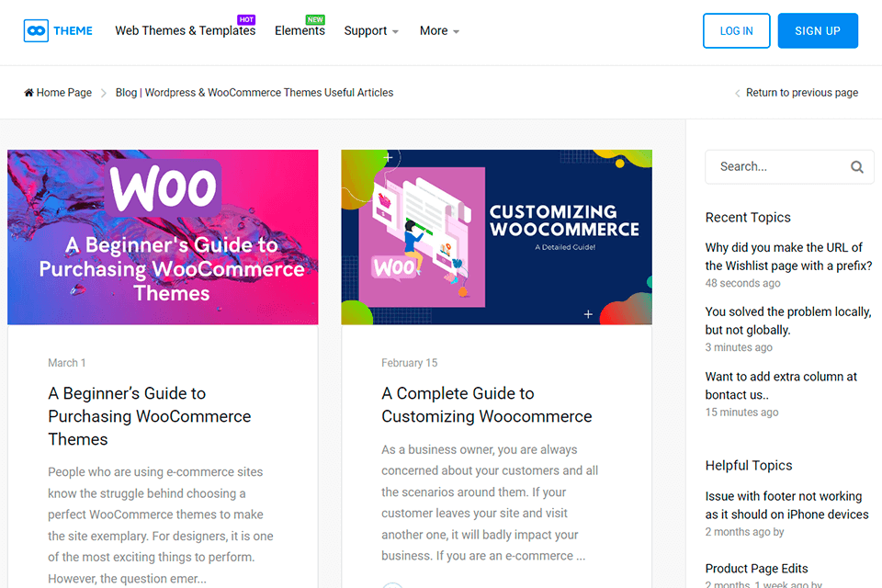Click the breadcrumb chevron separator
Screen dimensions: 882x588
point(104,93)
